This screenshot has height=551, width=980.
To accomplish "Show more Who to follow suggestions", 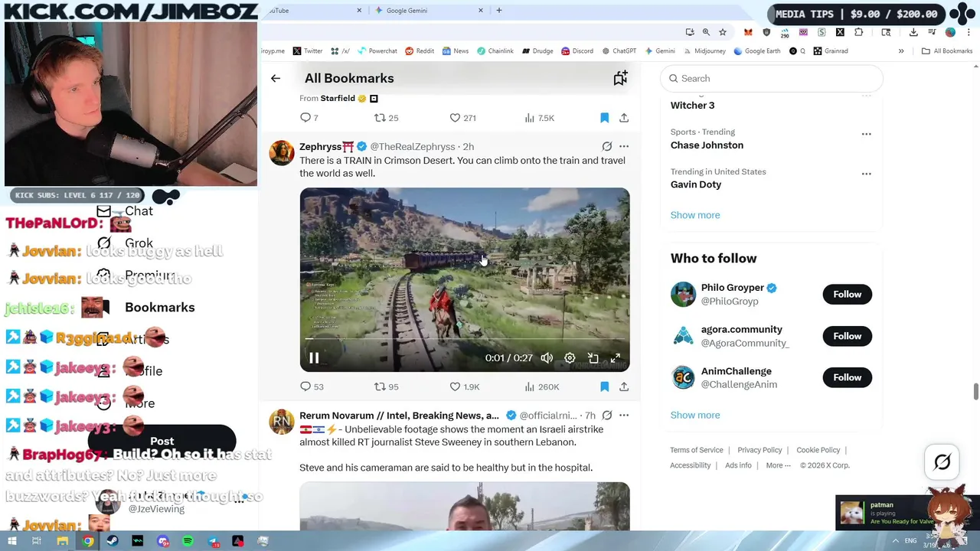I will click(695, 415).
